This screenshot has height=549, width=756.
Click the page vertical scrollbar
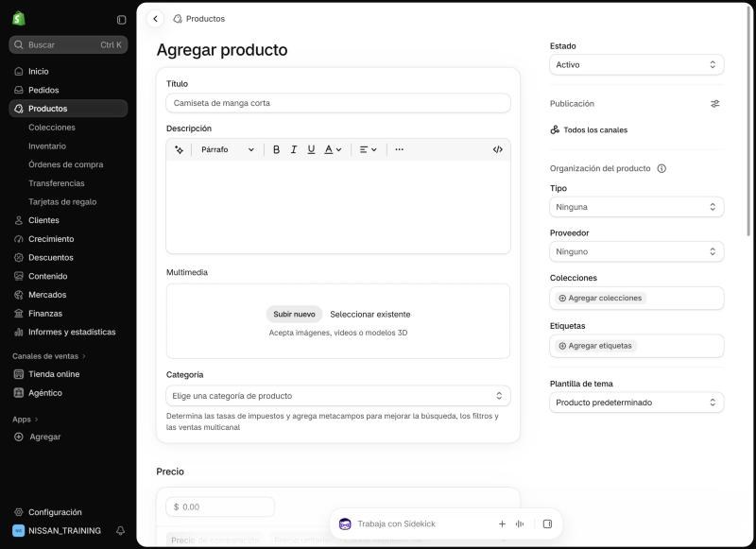pyautogui.click(x=748, y=123)
